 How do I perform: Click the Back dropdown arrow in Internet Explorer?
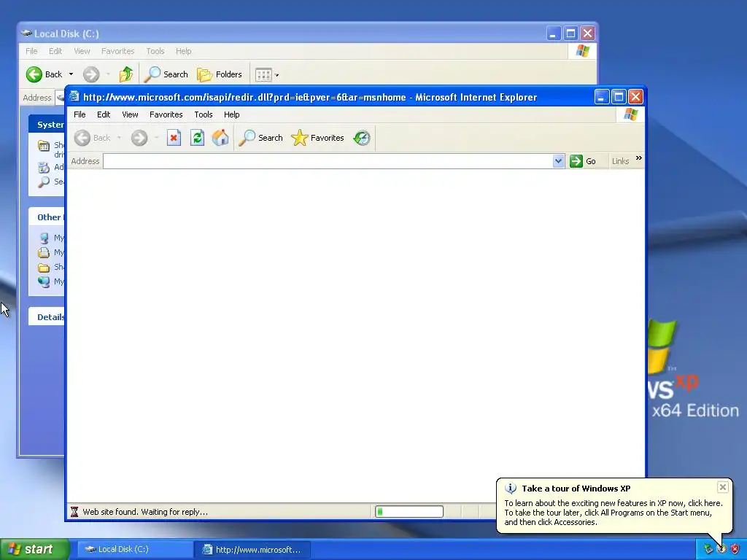119,138
